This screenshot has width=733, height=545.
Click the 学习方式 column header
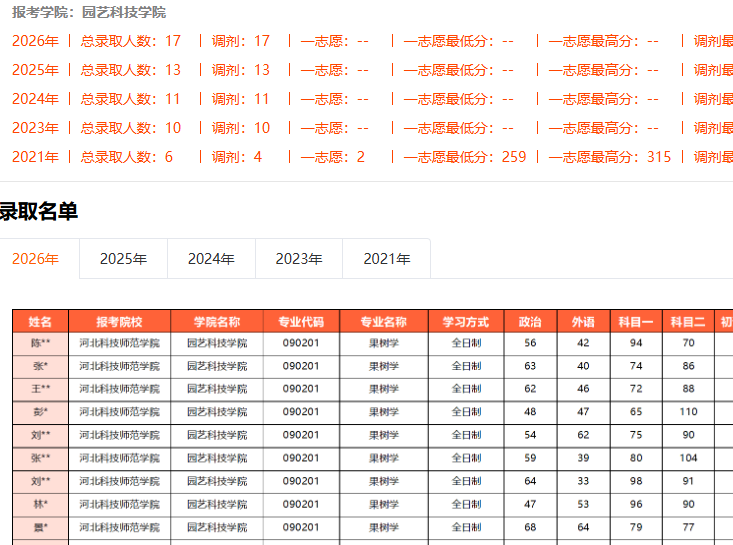[466, 322]
